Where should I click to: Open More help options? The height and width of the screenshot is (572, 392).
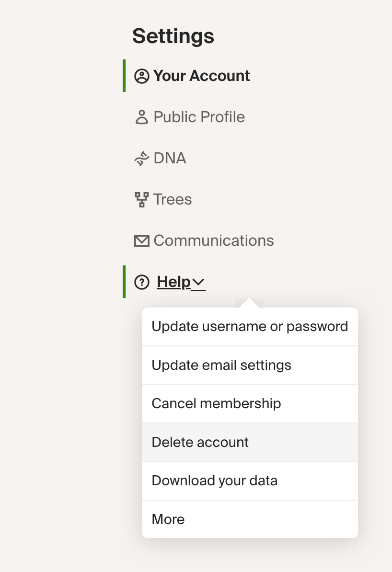pos(250,519)
